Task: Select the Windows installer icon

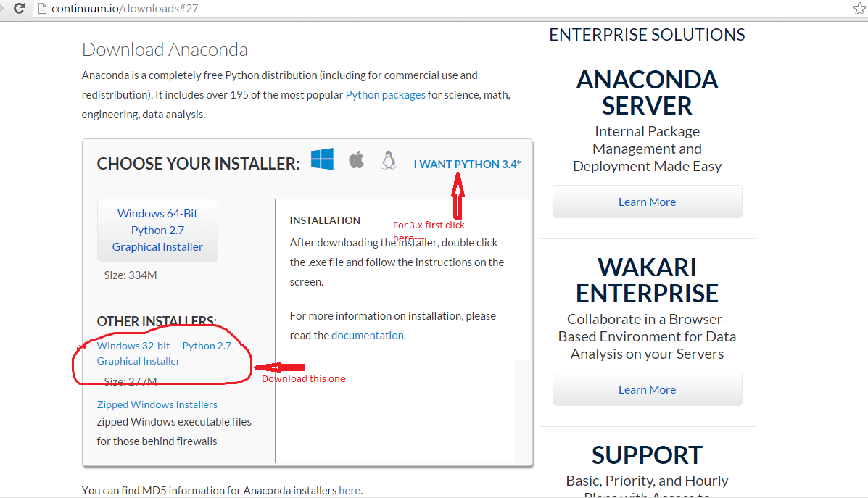Action: point(322,159)
